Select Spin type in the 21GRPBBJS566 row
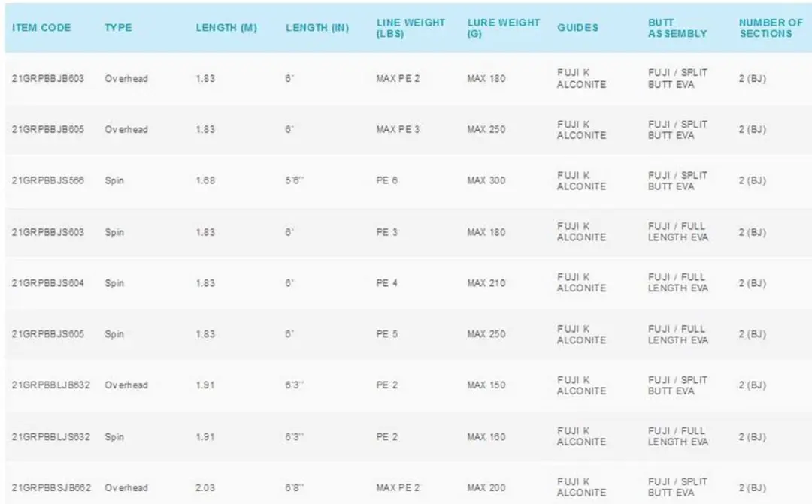The image size is (812, 504). 114,180
